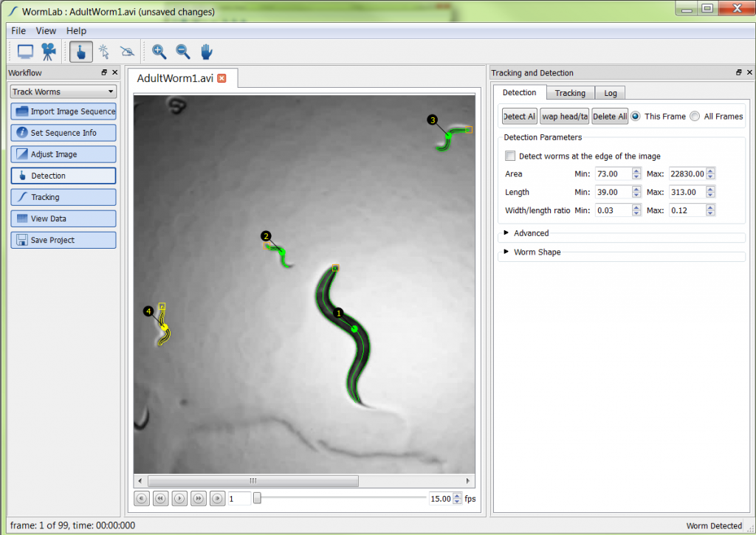The image size is (756, 535).
Task: Click worm marker number 2
Action: tap(266, 236)
